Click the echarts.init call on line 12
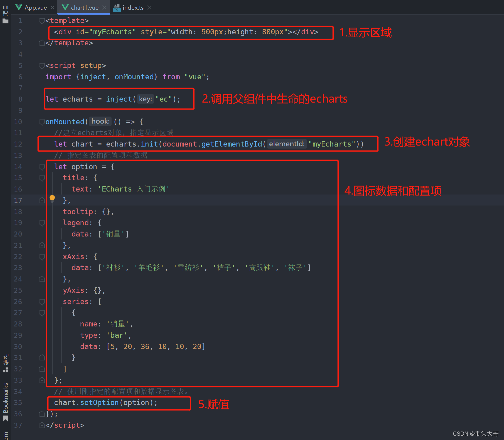This screenshot has height=440, width=504. coord(132,144)
